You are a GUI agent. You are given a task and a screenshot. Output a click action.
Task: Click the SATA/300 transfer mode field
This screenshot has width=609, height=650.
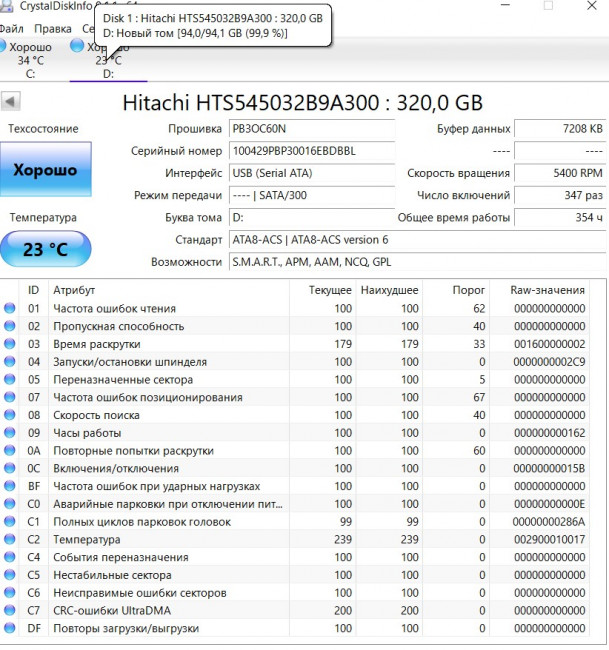[x=312, y=195]
